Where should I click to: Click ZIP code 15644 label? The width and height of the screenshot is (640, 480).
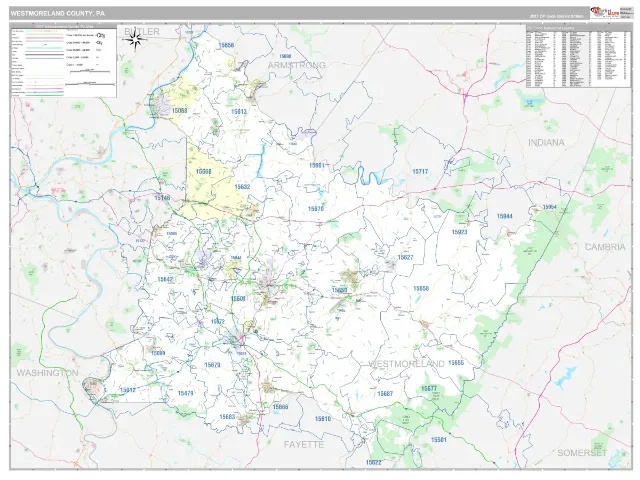(236, 258)
